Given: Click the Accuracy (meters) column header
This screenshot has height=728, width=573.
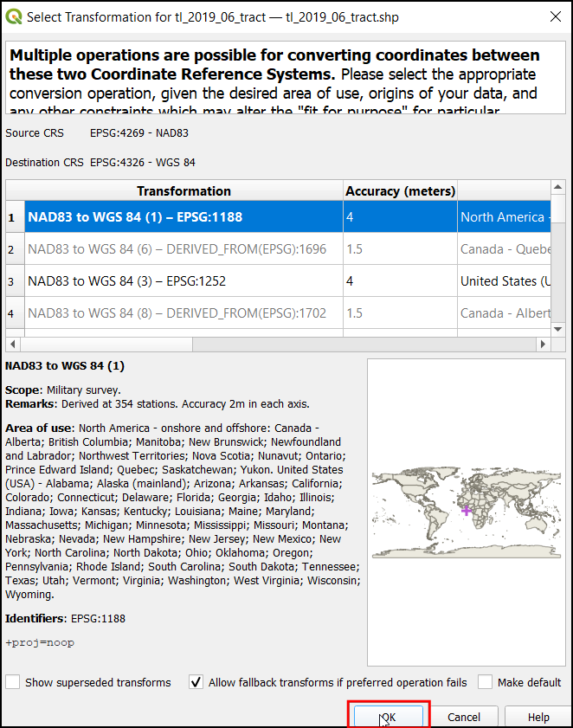Looking at the screenshot, I should tap(400, 191).
